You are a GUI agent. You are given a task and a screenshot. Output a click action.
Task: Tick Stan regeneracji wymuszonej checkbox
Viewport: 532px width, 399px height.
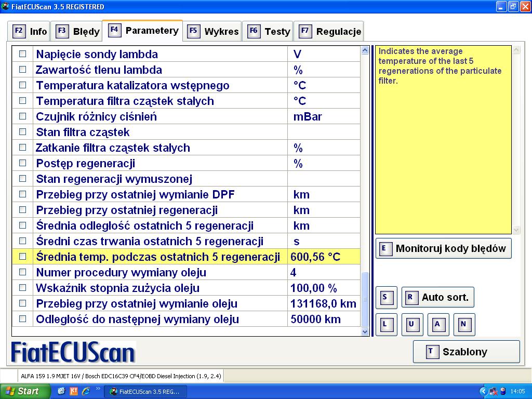point(22,179)
